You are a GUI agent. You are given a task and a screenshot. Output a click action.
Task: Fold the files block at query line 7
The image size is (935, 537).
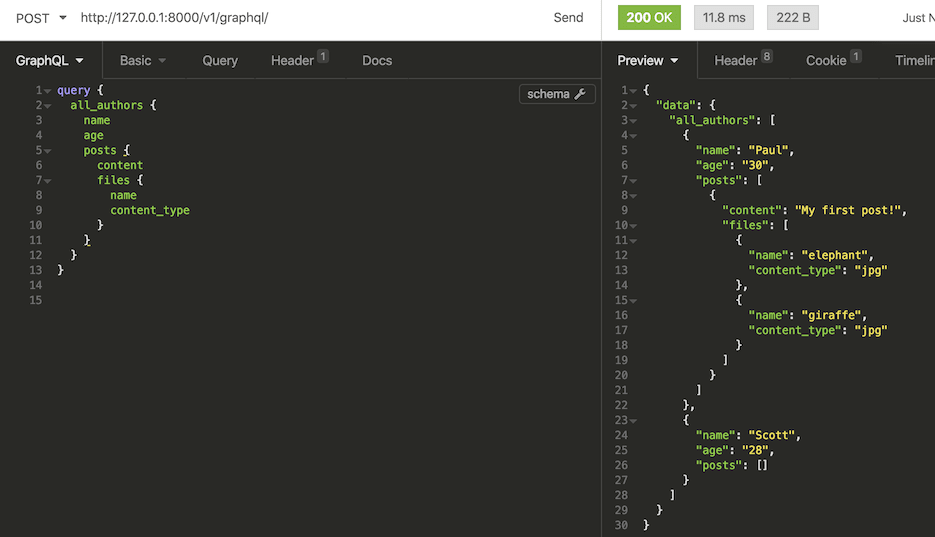click(x=48, y=181)
